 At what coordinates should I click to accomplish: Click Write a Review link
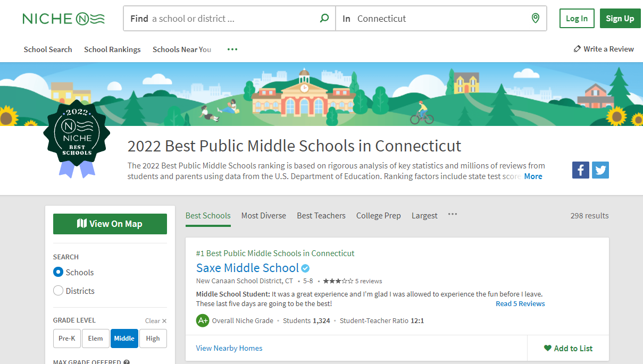click(604, 49)
